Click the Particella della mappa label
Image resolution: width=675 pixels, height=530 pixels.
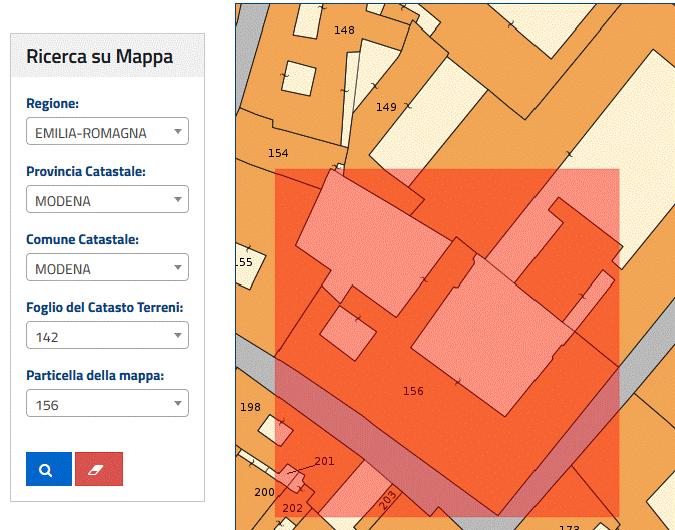click(95, 375)
